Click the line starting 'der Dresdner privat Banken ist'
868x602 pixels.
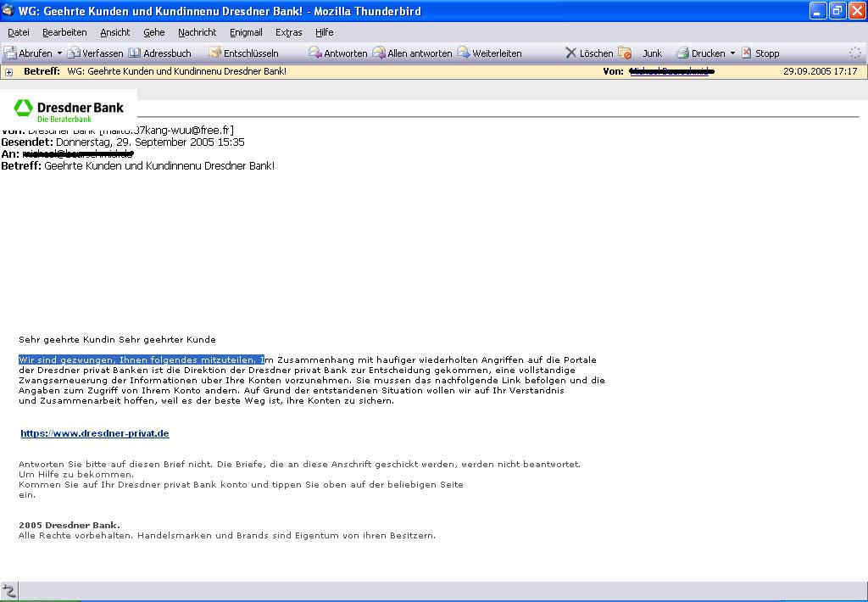click(x=297, y=370)
